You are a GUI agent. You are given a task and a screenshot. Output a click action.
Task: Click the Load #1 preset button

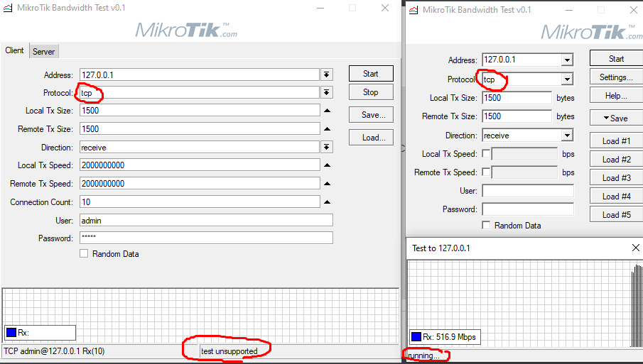tap(616, 141)
